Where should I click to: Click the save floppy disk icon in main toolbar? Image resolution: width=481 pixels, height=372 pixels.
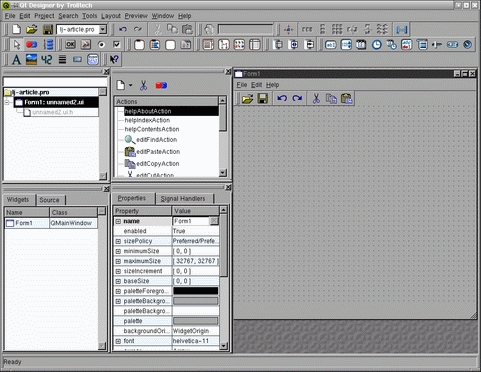pos(48,29)
